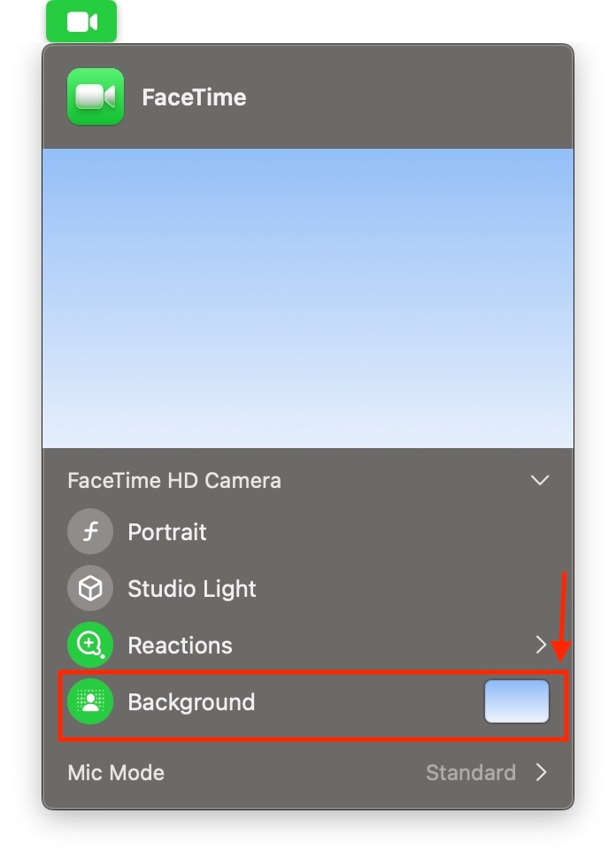Click the camera glyph next to FaceTime title
This screenshot has width=616, height=859.
[x=97, y=97]
